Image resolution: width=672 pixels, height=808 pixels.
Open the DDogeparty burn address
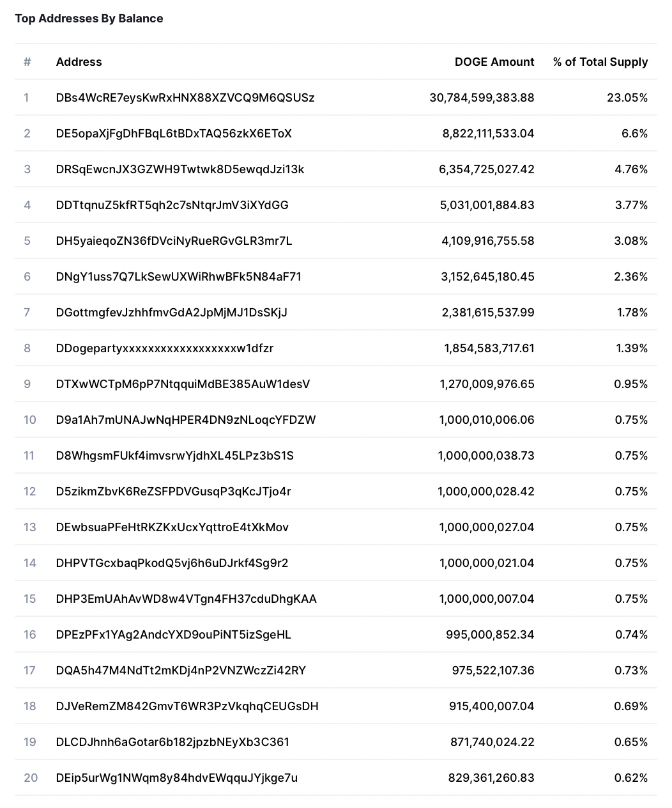click(165, 348)
